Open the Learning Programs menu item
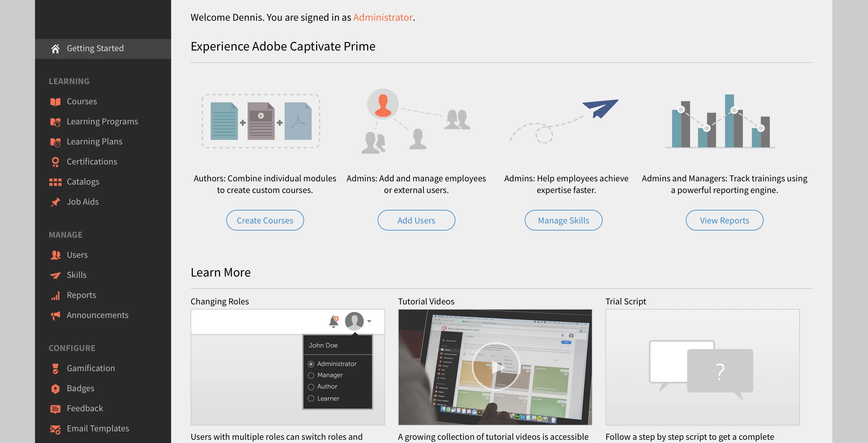Viewport: 868px width, 443px height. 102,121
